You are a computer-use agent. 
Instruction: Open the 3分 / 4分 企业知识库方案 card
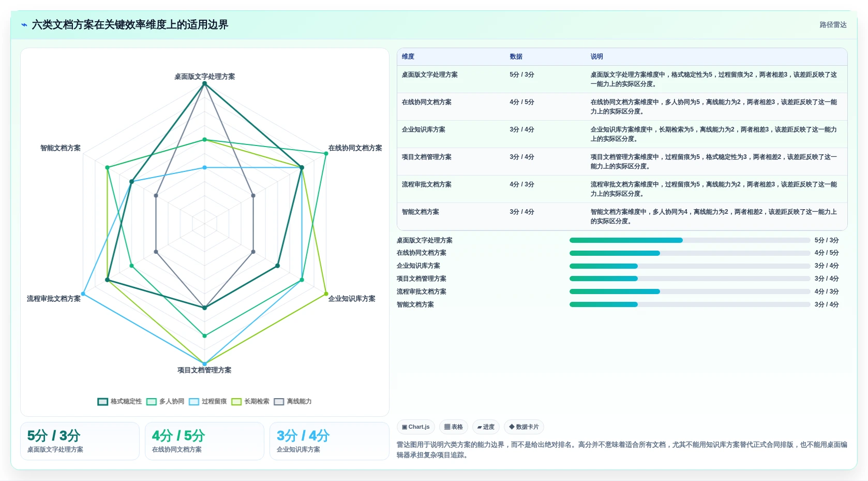point(329,441)
